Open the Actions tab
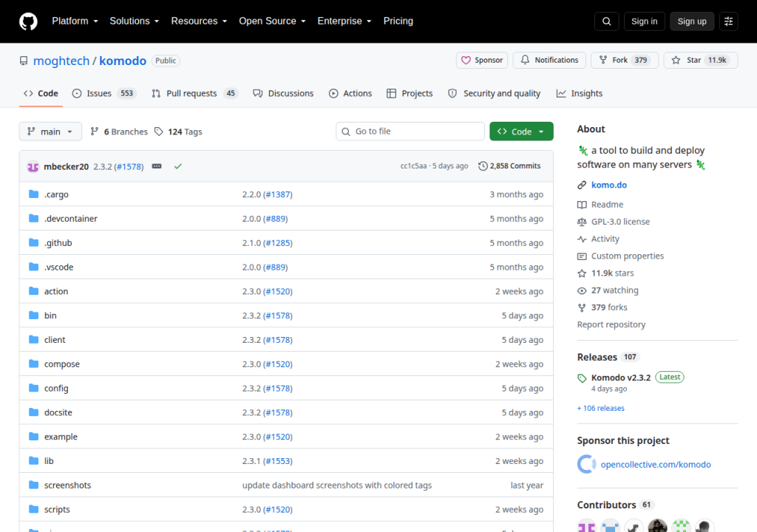This screenshot has width=757, height=532. 350,94
